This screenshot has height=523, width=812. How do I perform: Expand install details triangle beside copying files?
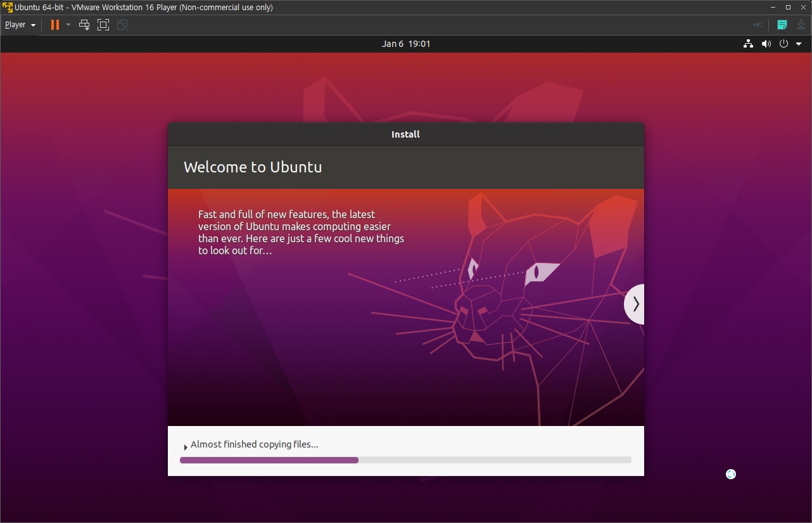(185, 447)
